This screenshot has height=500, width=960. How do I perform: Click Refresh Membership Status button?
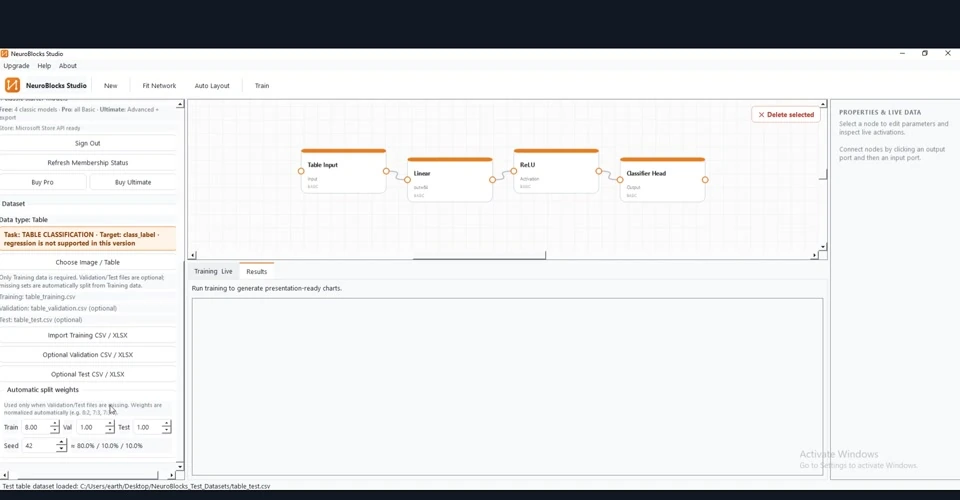pos(88,163)
